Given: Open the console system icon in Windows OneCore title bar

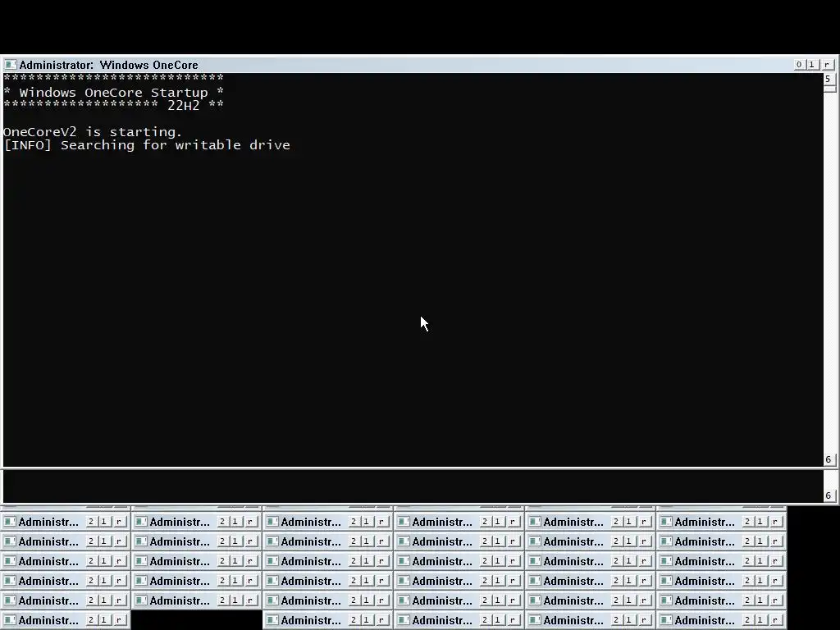Looking at the screenshot, I should (10, 65).
